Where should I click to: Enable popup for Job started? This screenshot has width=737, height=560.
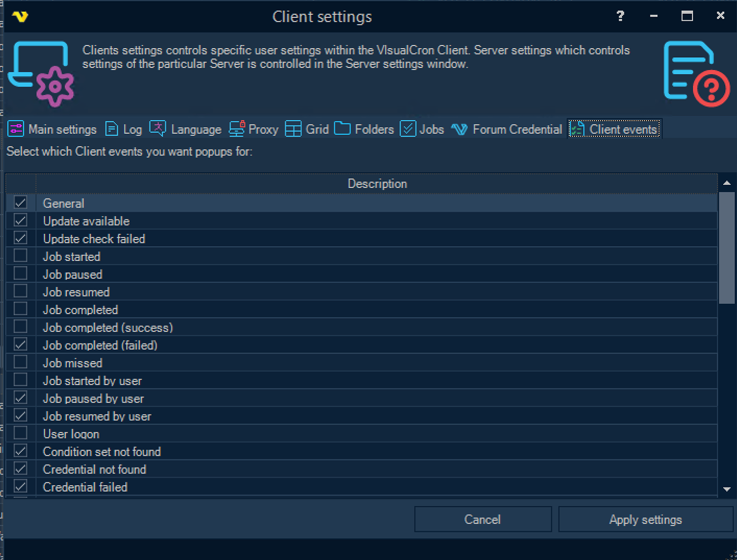point(21,256)
